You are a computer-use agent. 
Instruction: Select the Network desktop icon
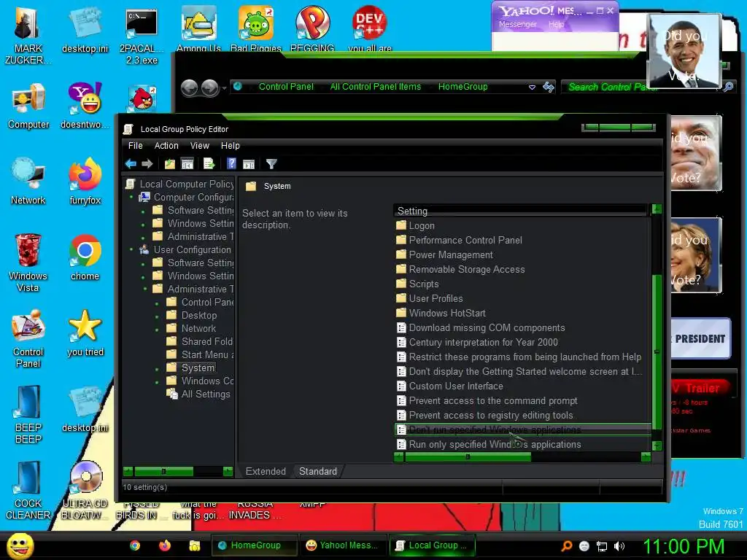tap(28, 182)
